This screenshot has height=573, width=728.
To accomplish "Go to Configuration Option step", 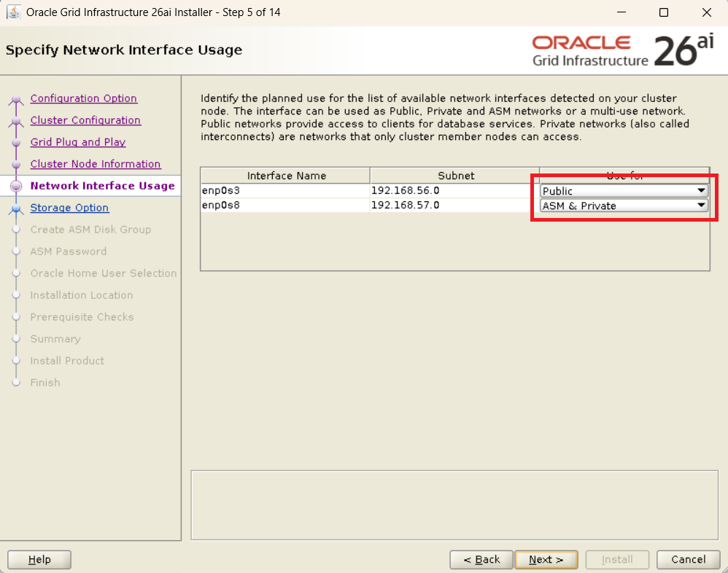I will pyautogui.click(x=83, y=98).
